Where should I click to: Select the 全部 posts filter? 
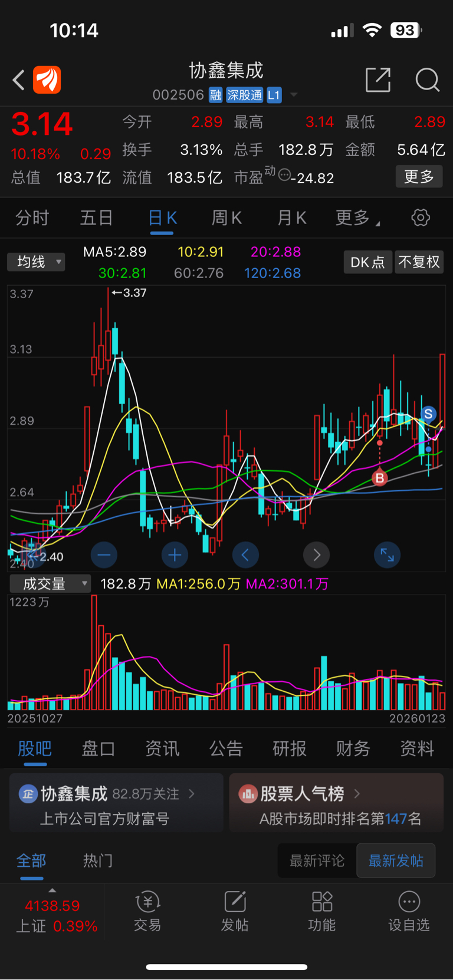(31, 860)
